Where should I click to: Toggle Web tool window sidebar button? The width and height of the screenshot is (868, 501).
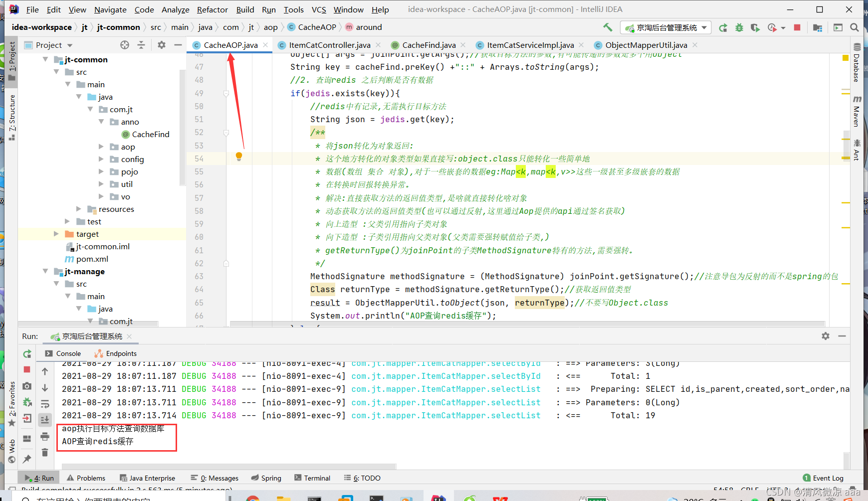click(x=12, y=451)
